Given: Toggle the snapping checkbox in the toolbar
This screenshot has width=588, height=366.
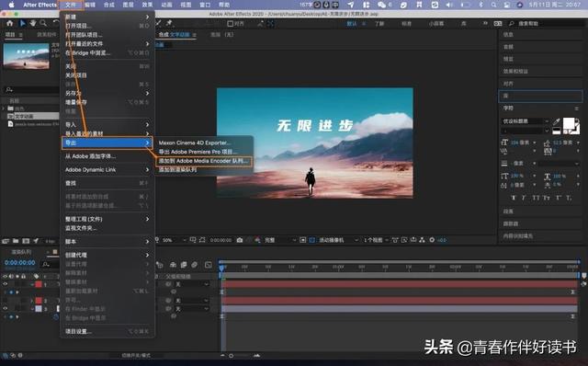Looking at the screenshot, I should (231, 24).
